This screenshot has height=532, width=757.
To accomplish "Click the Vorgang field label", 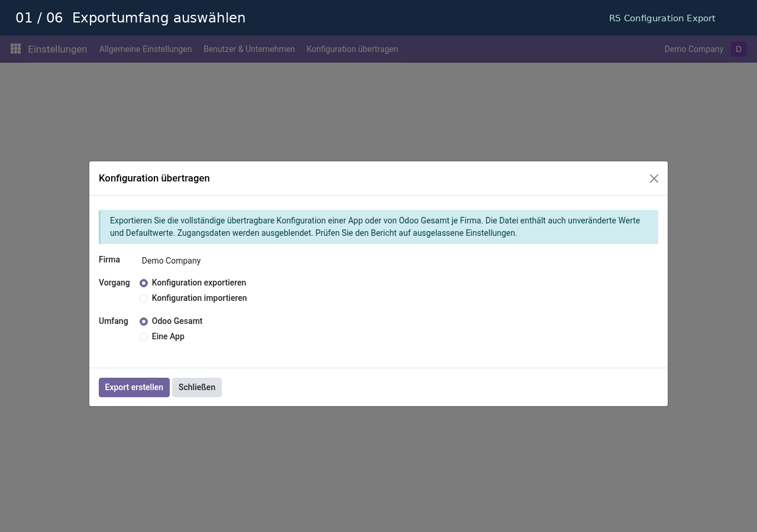I will (114, 283).
